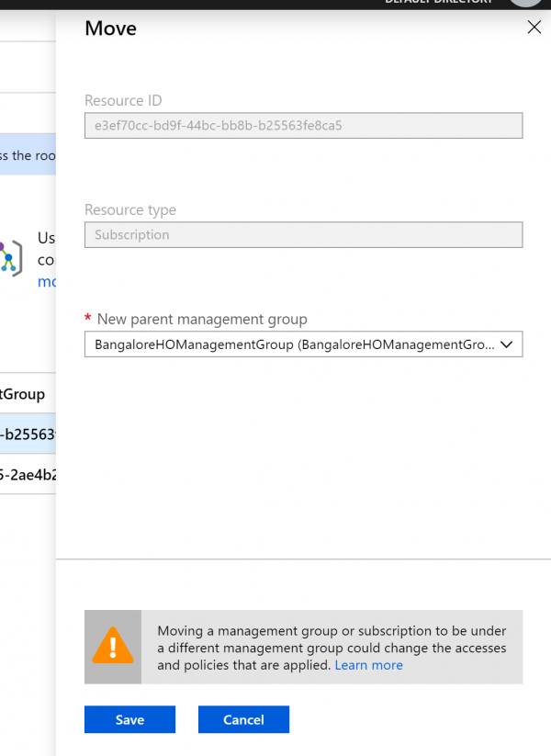551x756 pixels.
Task: Click the Save button
Action: [x=129, y=719]
